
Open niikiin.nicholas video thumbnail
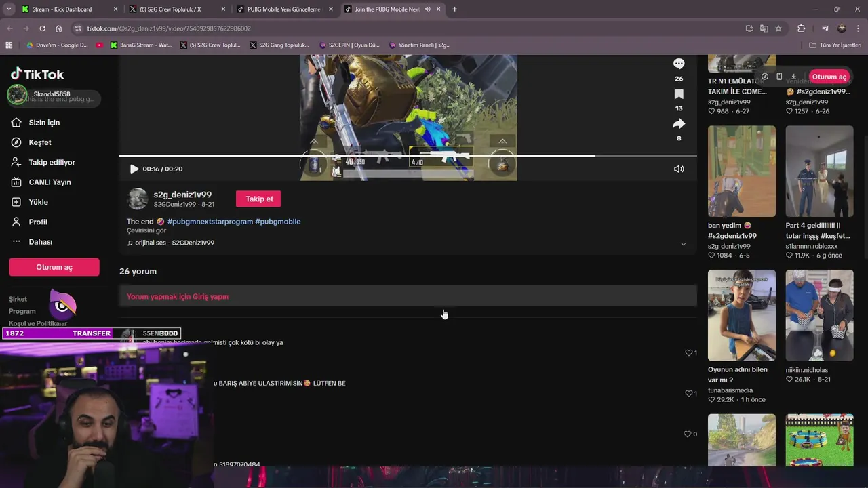(819, 315)
